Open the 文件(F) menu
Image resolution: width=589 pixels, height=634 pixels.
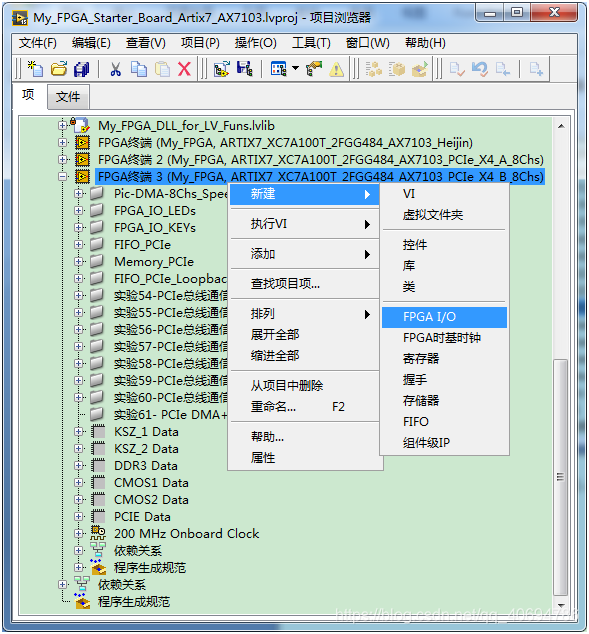pos(38,43)
